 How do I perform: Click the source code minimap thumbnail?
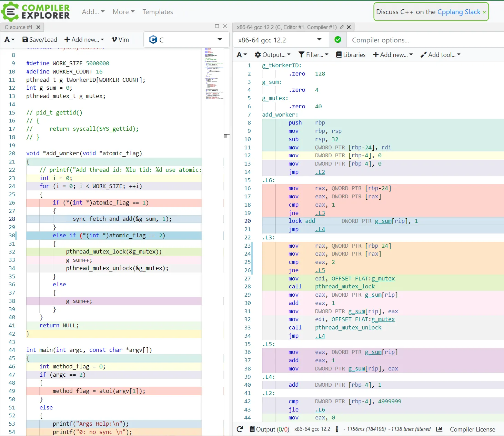[214, 74]
